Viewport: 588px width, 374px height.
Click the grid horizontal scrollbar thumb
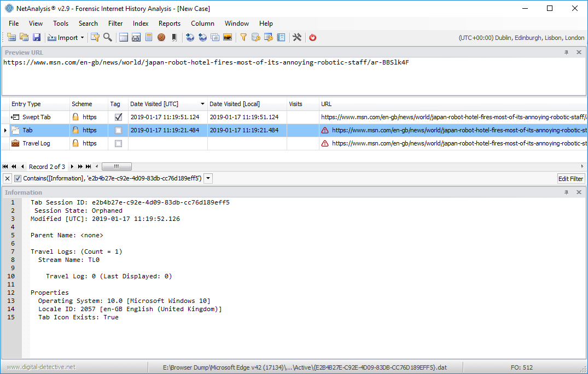click(x=117, y=166)
